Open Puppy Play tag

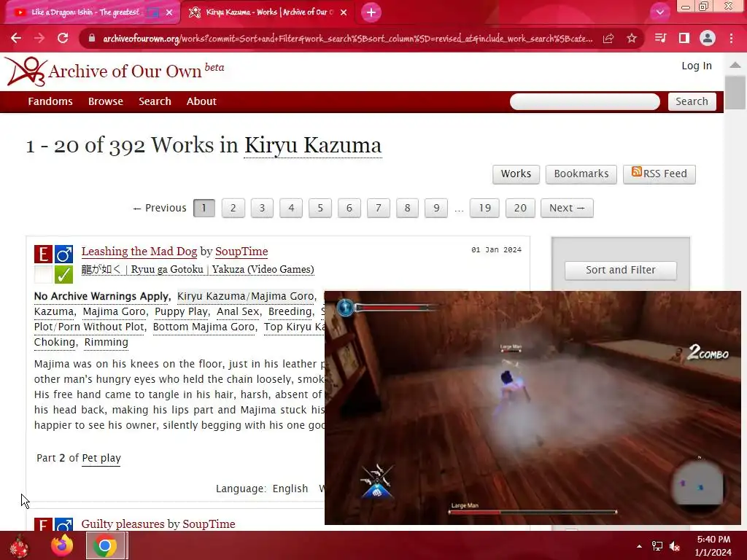coord(181,311)
